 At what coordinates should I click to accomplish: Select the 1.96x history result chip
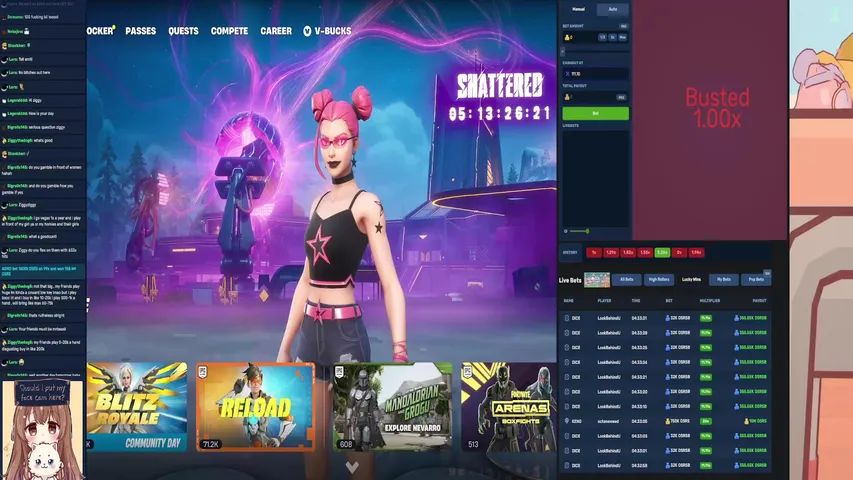[x=696, y=253]
